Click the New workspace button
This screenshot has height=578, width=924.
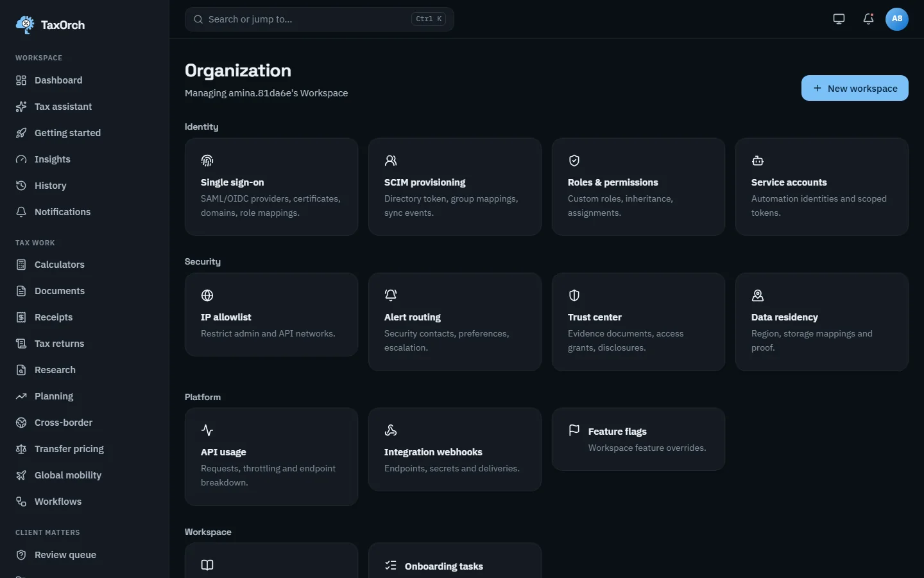[x=855, y=88]
